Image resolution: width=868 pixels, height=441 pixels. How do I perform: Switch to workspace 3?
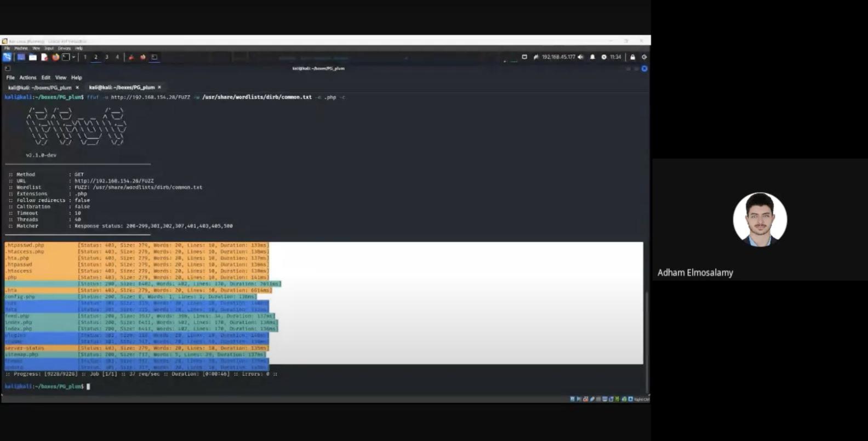(x=106, y=57)
